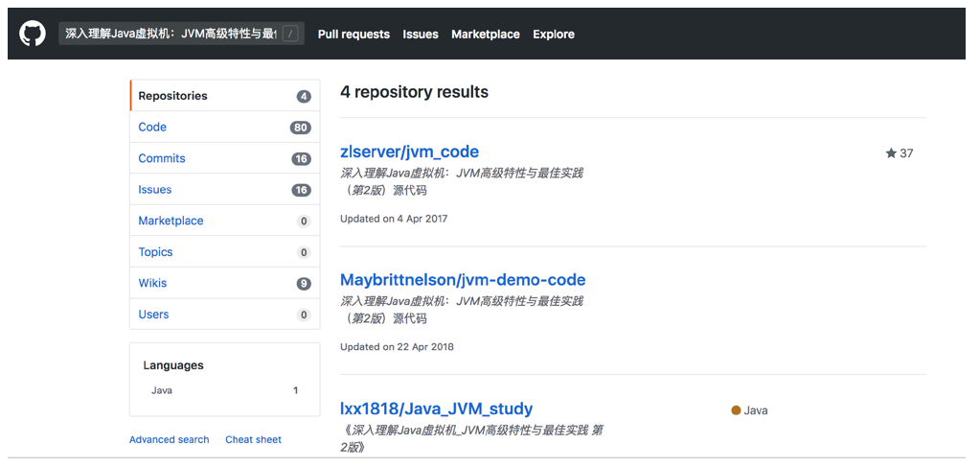Go to Issues in the header
The width and height of the screenshot is (980, 467).
[x=421, y=35]
